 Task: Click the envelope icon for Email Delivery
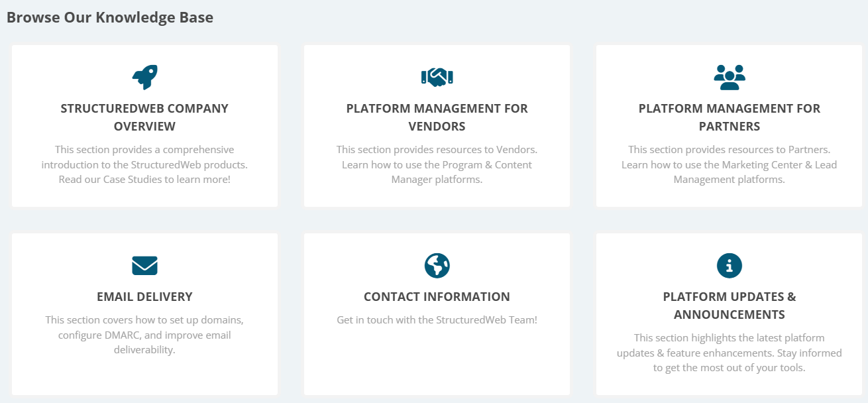click(144, 265)
